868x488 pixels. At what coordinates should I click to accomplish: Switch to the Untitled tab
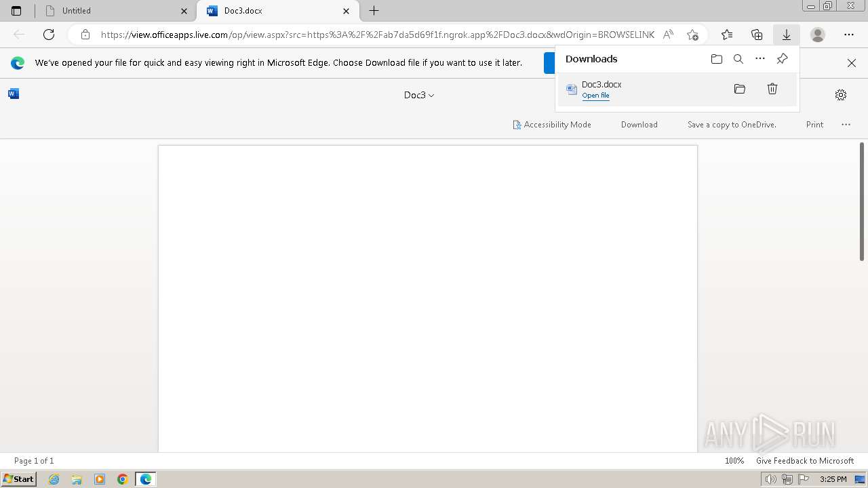[x=115, y=11]
